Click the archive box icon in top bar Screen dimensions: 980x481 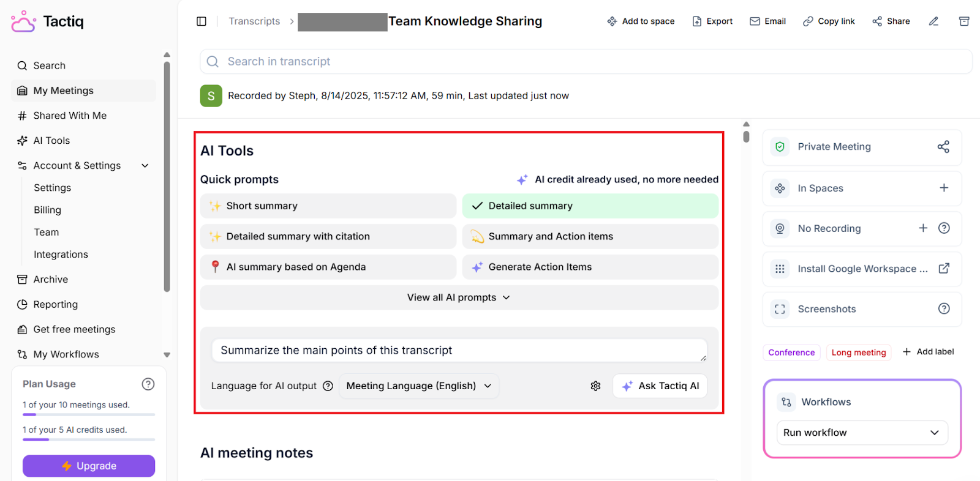click(x=964, y=21)
